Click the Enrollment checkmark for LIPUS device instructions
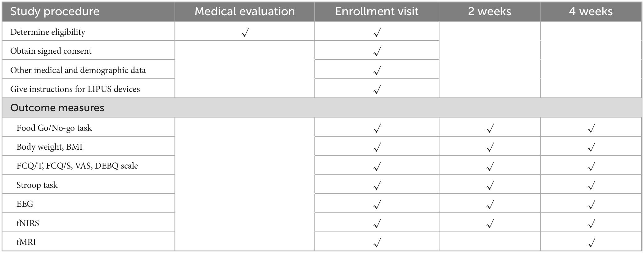The height and width of the screenshot is (253, 644). 377,90
